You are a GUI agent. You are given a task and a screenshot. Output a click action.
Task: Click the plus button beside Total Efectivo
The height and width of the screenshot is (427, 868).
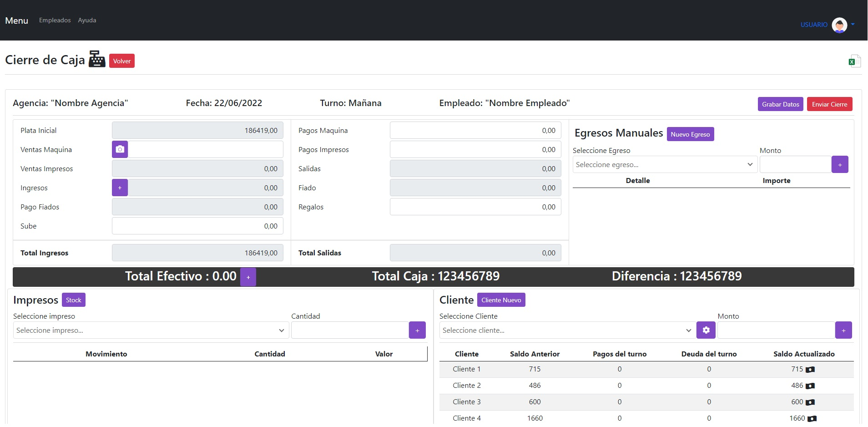(248, 277)
